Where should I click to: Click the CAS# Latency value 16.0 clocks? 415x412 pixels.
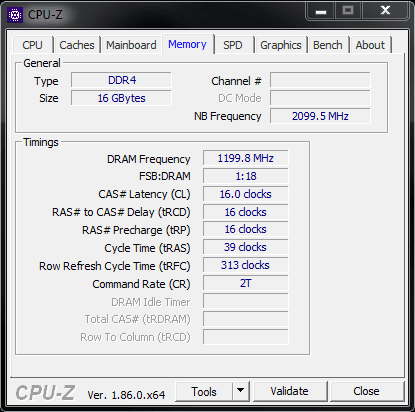click(x=246, y=194)
